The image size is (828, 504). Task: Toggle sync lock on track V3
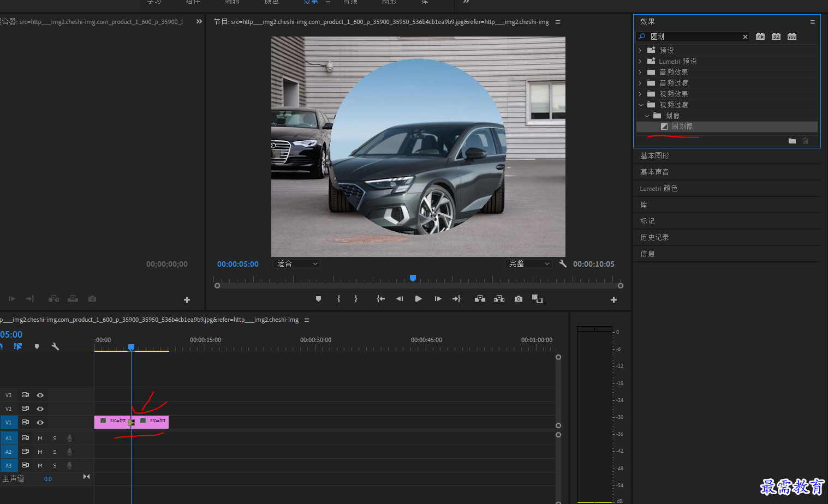click(x=25, y=395)
